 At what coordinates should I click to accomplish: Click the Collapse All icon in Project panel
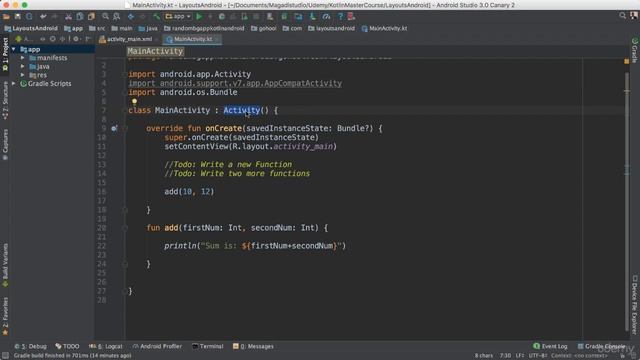point(62,39)
